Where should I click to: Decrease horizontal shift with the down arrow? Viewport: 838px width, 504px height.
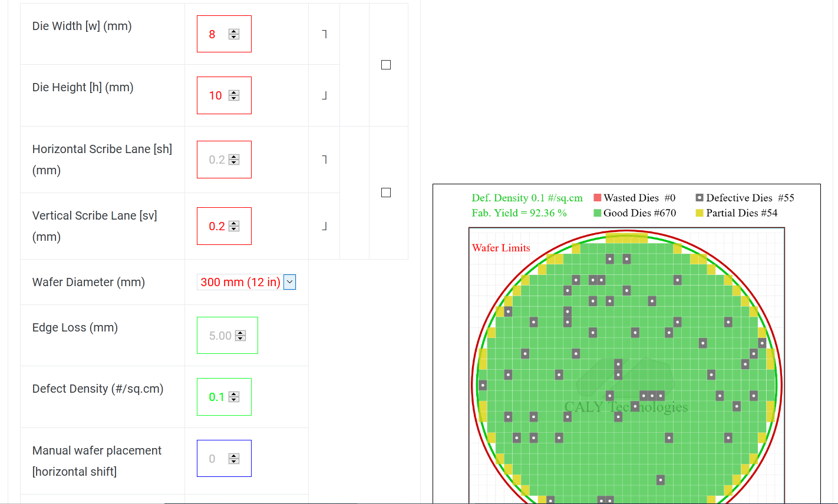[234, 462]
